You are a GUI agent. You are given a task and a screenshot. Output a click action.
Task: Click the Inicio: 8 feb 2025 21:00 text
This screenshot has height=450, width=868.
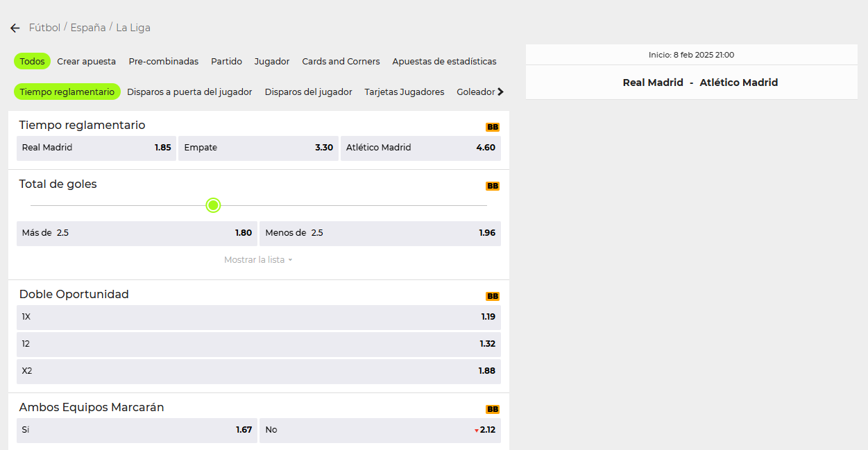coord(691,55)
